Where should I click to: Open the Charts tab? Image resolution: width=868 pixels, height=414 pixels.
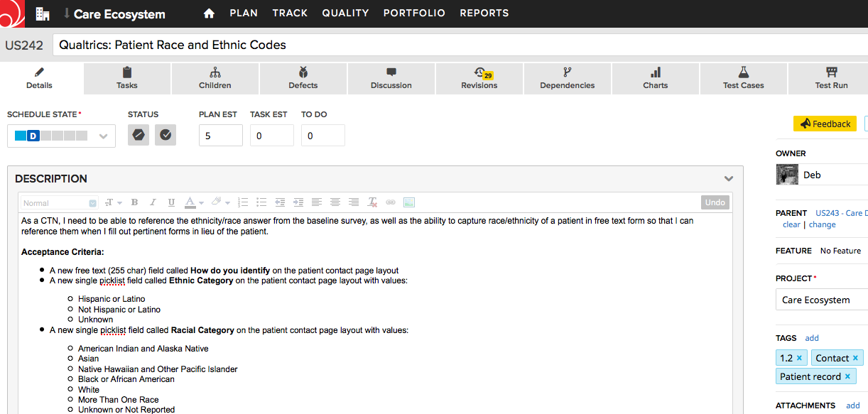tap(656, 79)
